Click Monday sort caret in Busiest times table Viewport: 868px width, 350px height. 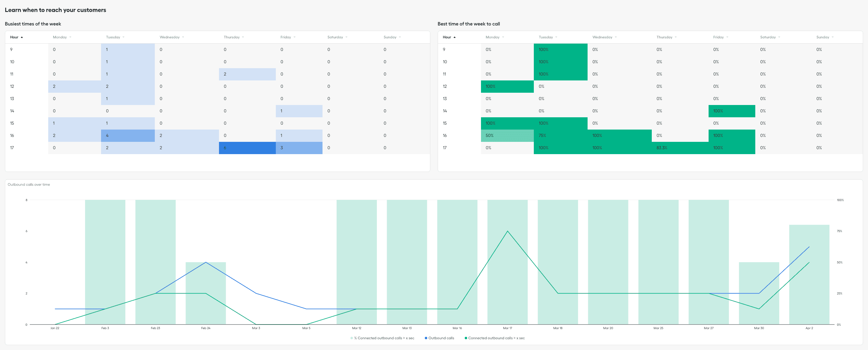[70, 37]
